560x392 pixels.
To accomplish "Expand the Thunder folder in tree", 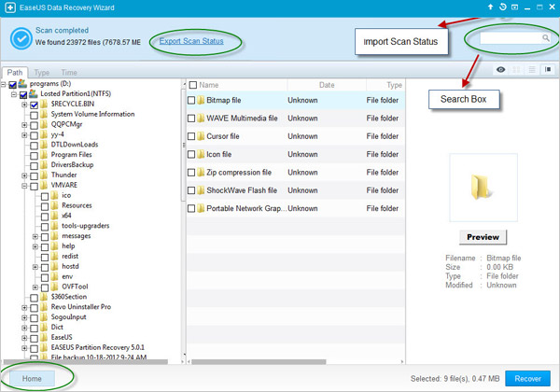I will click(24, 175).
